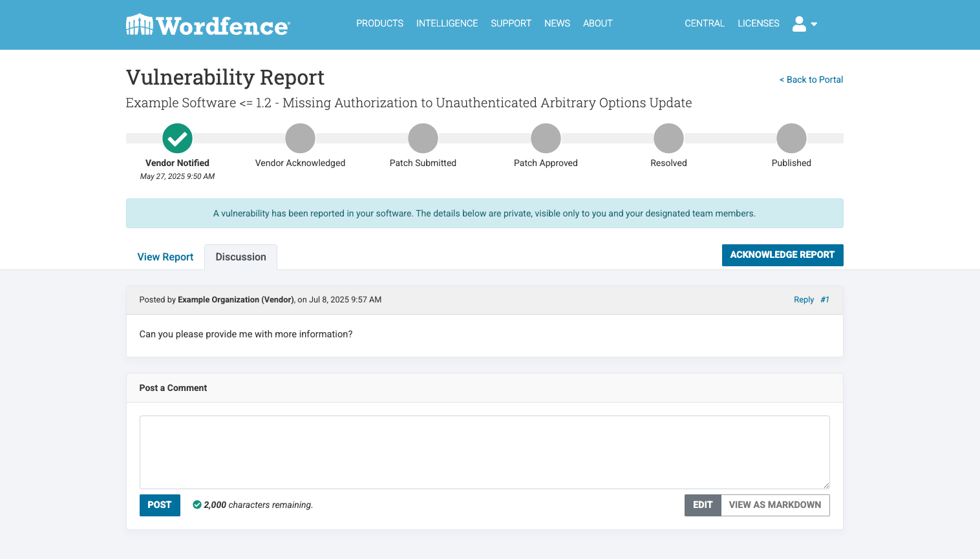Click the Wordfence logo

(x=208, y=25)
